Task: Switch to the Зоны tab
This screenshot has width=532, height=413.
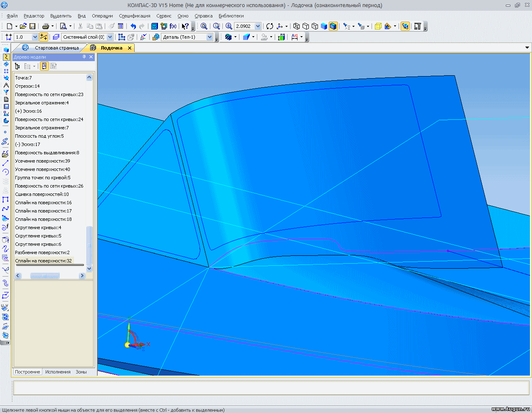Action: coord(81,372)
